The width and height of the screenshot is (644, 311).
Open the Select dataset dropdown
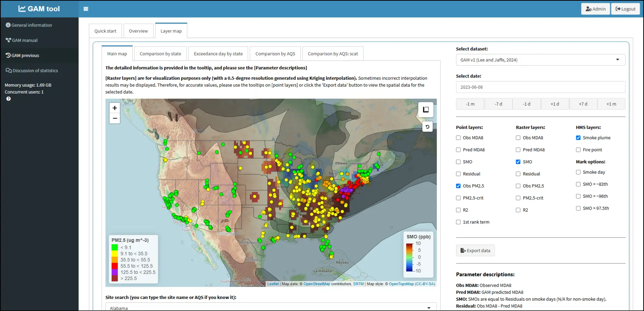coord(540,60)
